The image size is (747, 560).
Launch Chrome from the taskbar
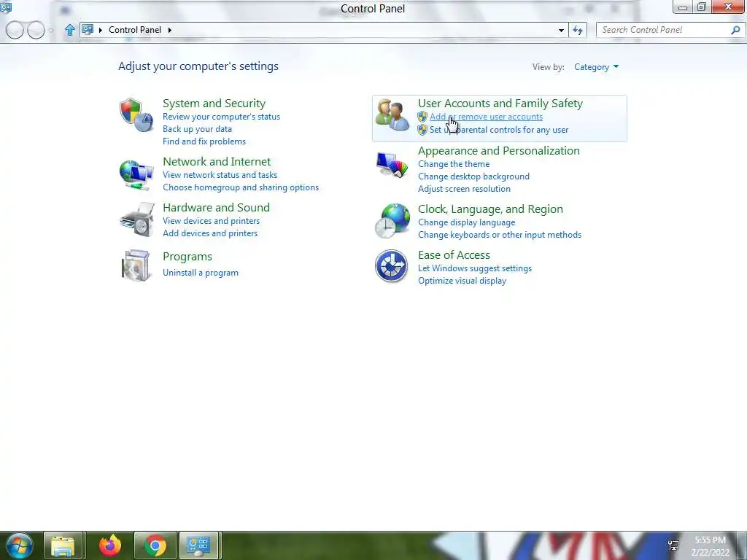click(155, 545)
